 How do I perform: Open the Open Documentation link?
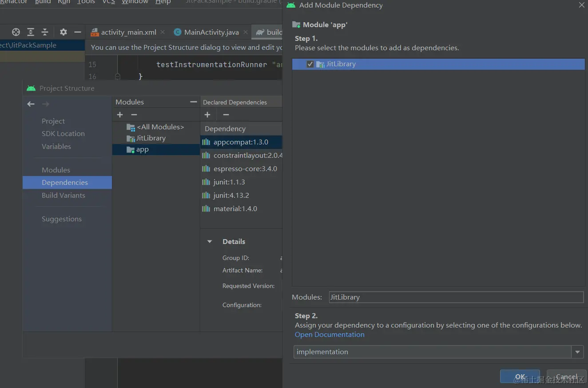[330, 335]
